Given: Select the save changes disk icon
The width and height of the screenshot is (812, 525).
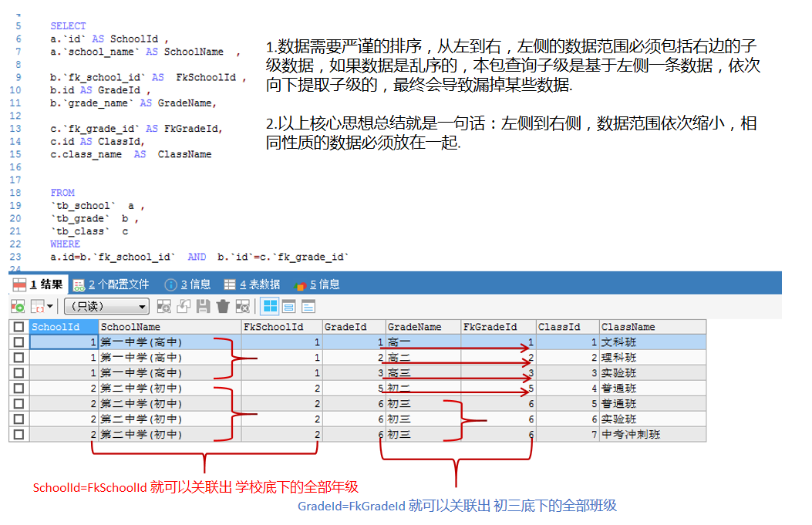Looking at the screenshot, I should coord(202,306).
